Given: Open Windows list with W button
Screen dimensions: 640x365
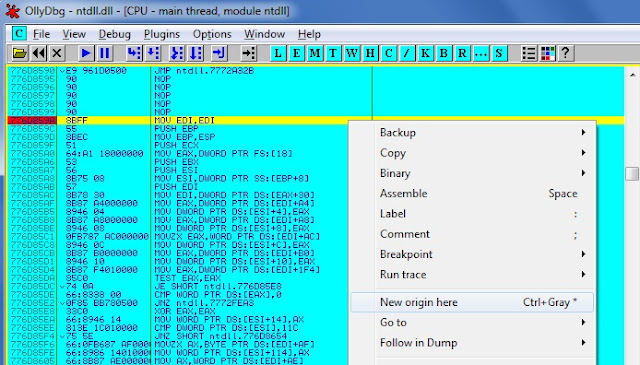Looking at the screenshot, I should coord(351,53).
